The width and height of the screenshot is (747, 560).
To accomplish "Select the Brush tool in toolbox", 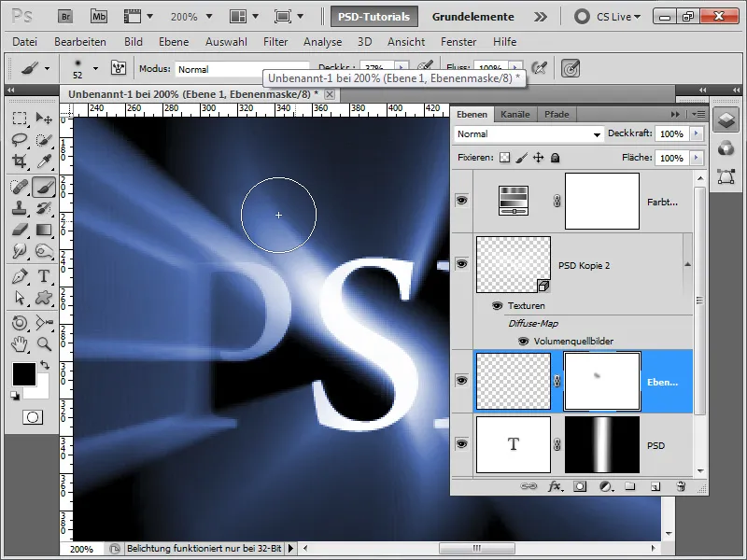I will (44, 187).
